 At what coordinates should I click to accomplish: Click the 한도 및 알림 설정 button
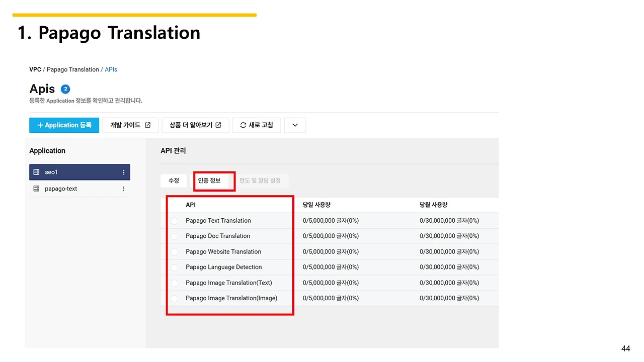[260, 180]
